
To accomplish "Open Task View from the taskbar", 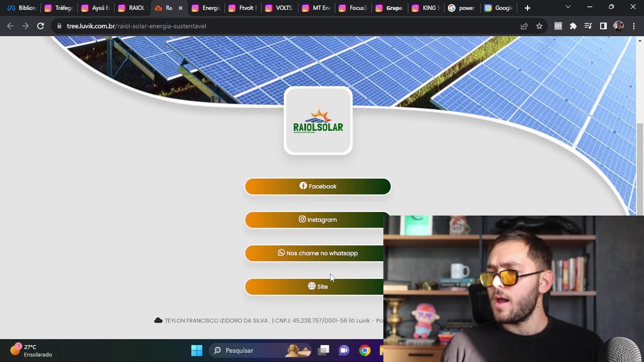I will click(x=324, y=350).
